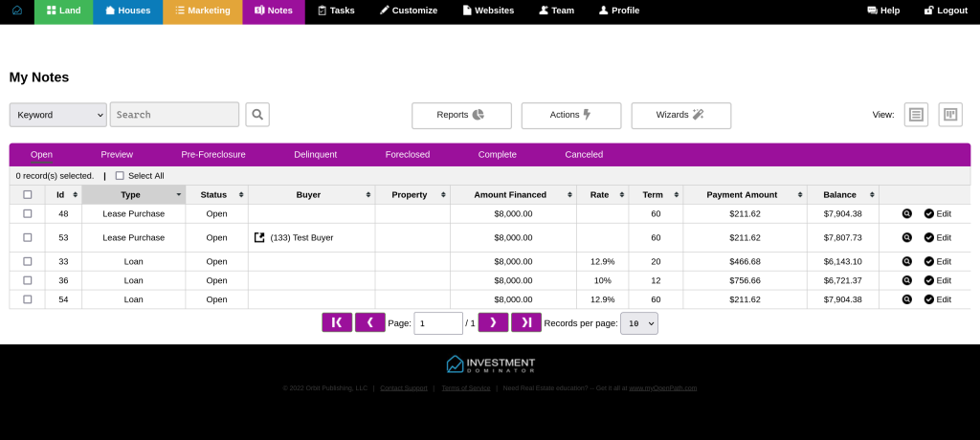Edit the note with Id 54
The image size is (980, 440).
click(x=937, y=299)
